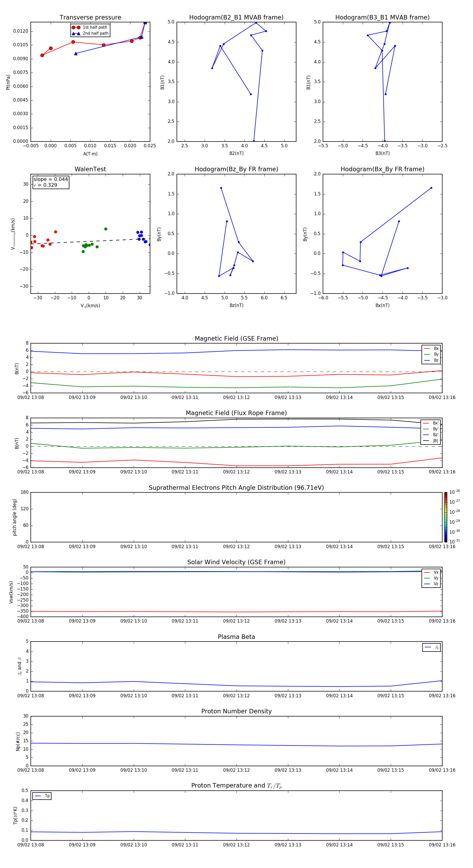Click the "Pt(nPa)" y-axis label

(8, 82)
